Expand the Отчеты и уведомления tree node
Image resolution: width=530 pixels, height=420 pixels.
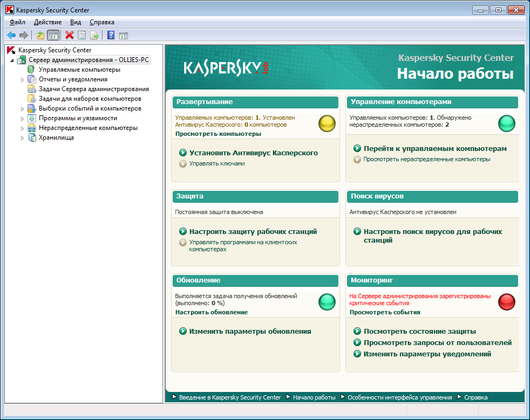[x=22, y=80]
